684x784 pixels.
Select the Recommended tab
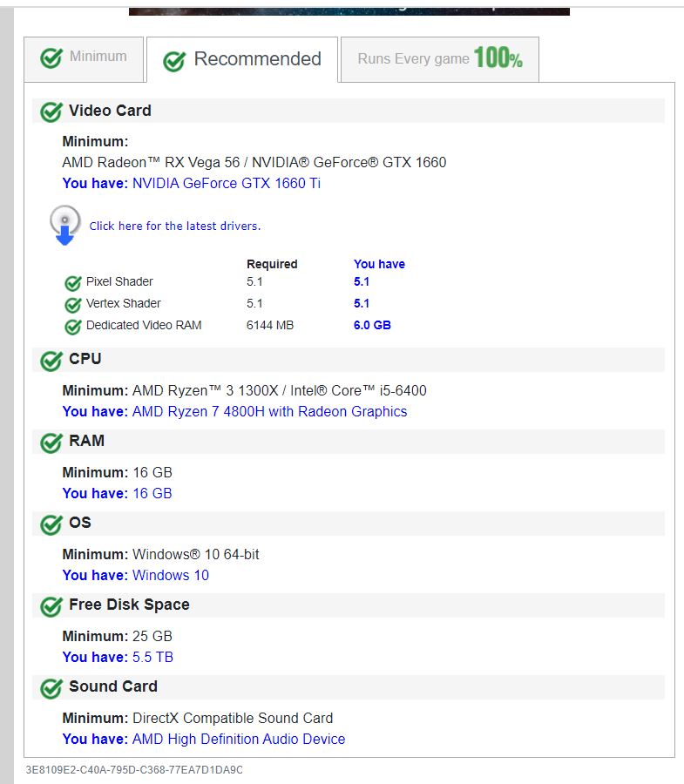point(242,59)
